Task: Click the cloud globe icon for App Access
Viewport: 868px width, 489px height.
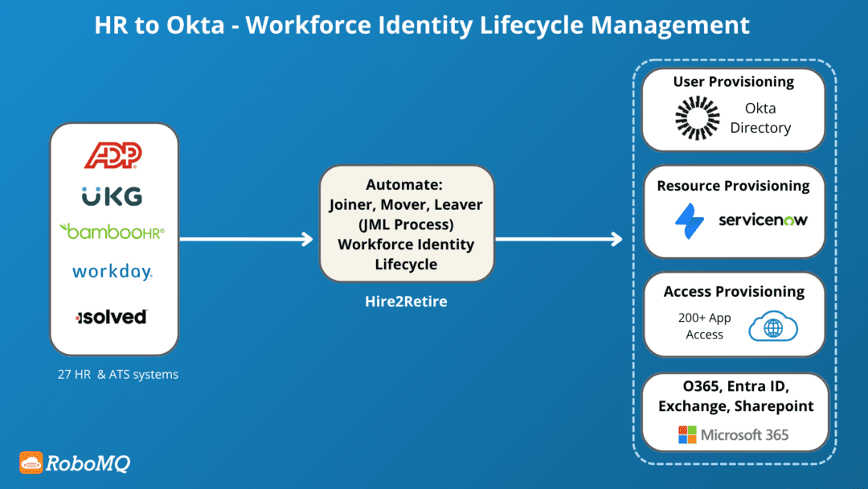Action: click(x=775, y=327)
